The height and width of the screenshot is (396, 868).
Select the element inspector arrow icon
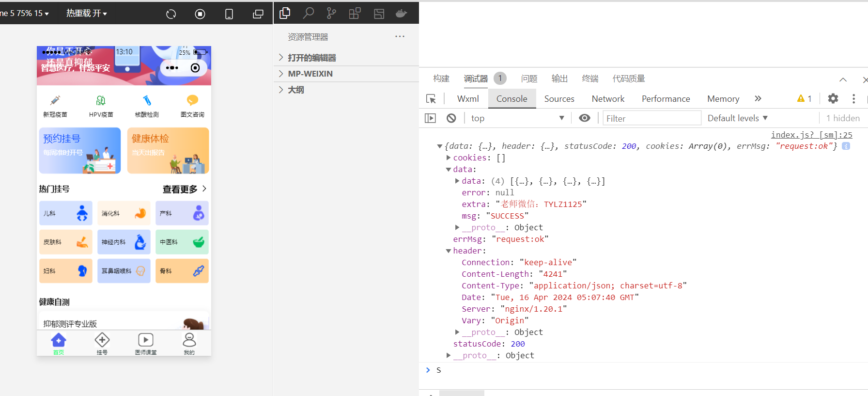tap(431, 99)
